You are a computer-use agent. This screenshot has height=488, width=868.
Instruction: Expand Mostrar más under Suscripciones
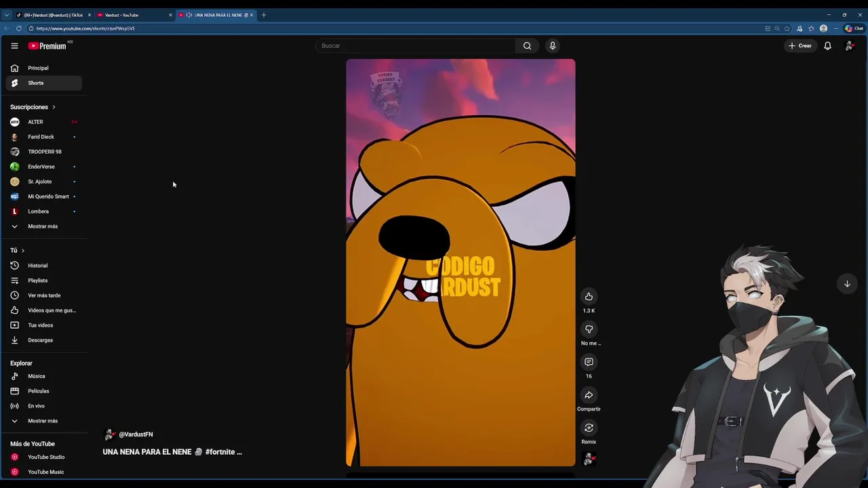pos(44,226)
